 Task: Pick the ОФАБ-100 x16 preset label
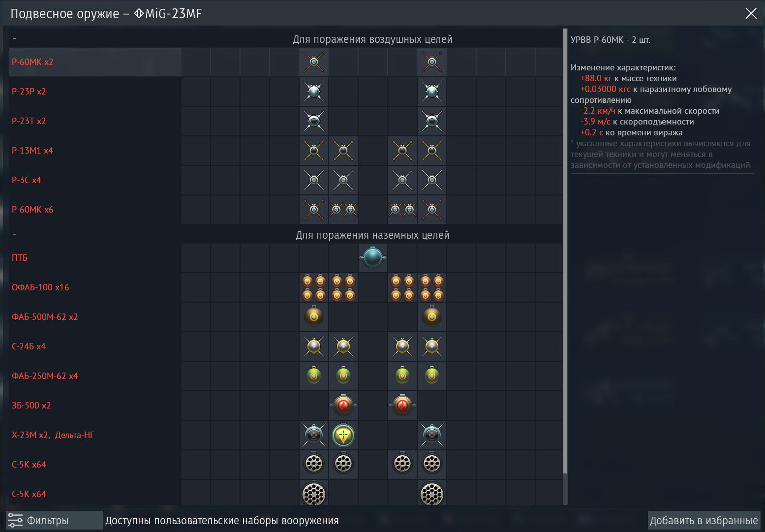tap(40, 287)
